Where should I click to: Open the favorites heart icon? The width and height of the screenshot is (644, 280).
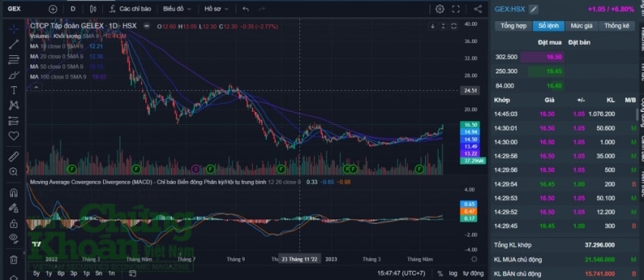click(14, 135)
